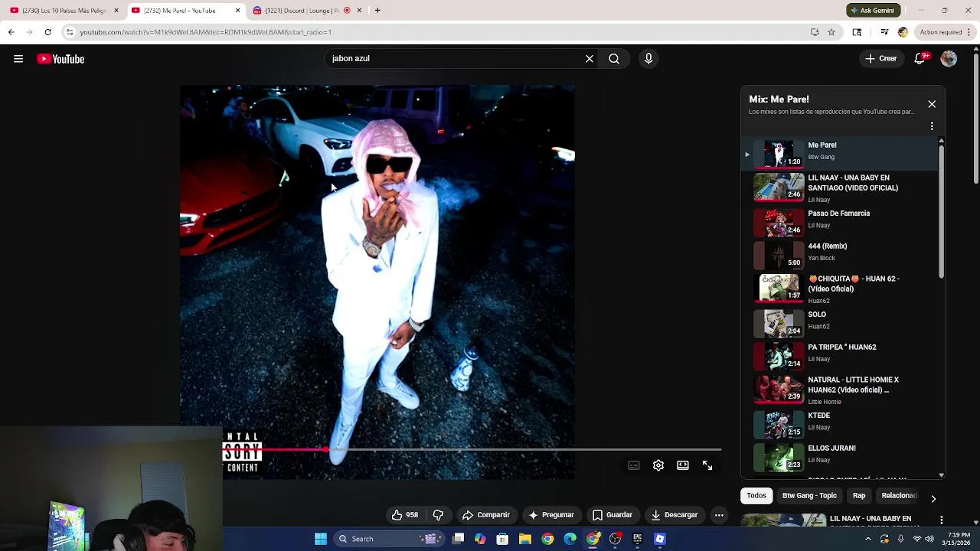The width and height of the screenshot is (980, 551).
Task: Open taskbar volume icon in system tray
Action: pyautogui.click(x=929, y=539)
